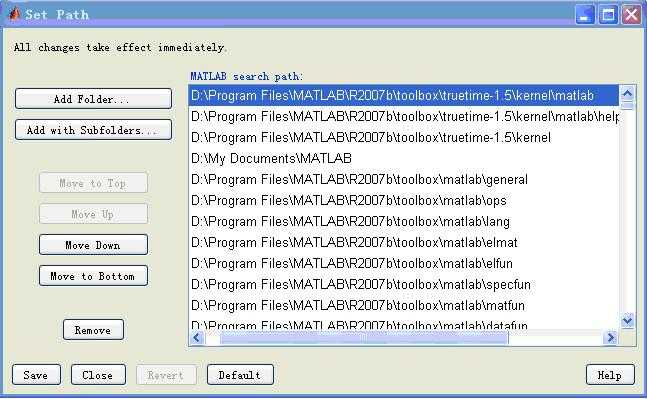
Task: Click the horizontal scrollbar left arrow
Action: click(x=196, y=338)
